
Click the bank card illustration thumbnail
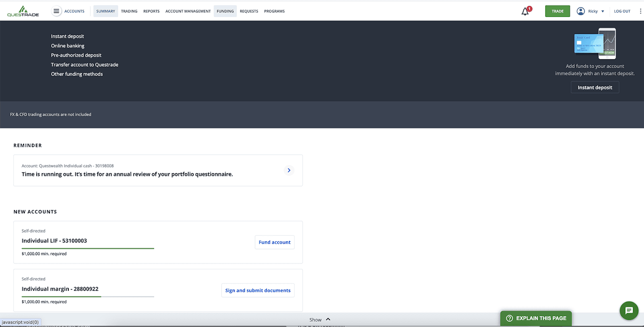coord(595,43)
